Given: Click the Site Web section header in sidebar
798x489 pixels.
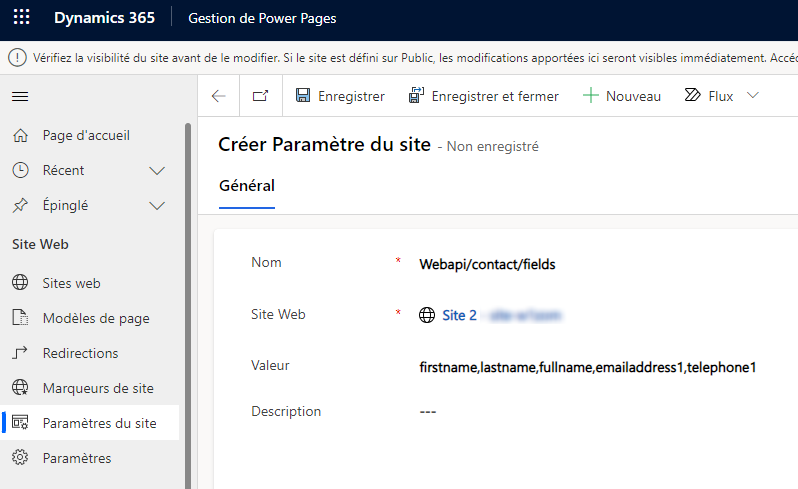Looking at the screenshot, I should coord(40,244).
